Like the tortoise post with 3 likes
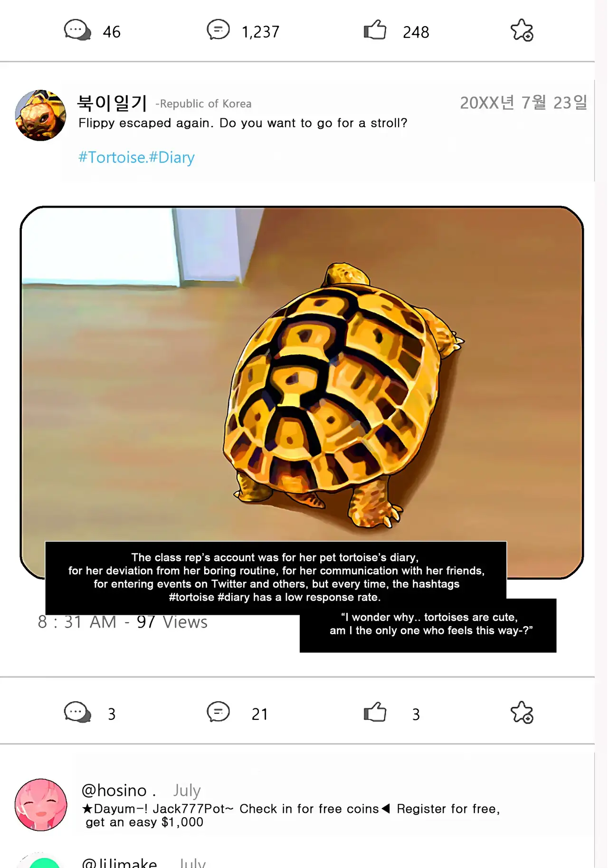Viewport: 608px width, 868px height. (x=375, y=712)
